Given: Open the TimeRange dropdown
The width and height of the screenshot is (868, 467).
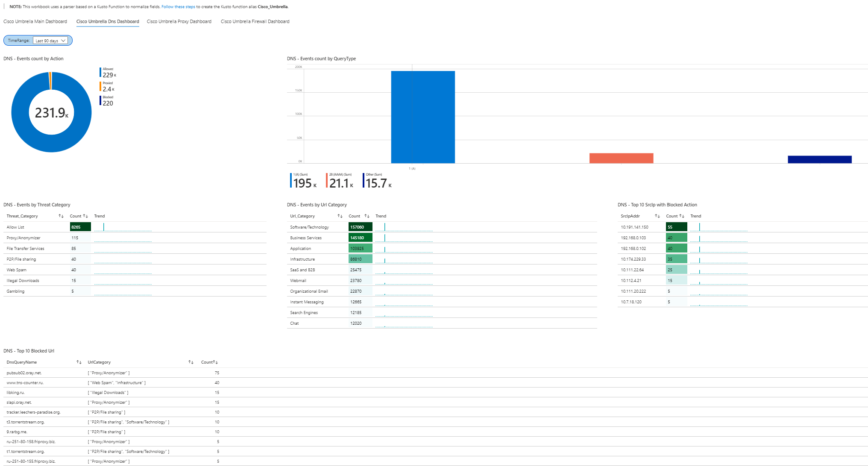Looking at the screenshot, I should pyautogui.click(x=50, y=41).
